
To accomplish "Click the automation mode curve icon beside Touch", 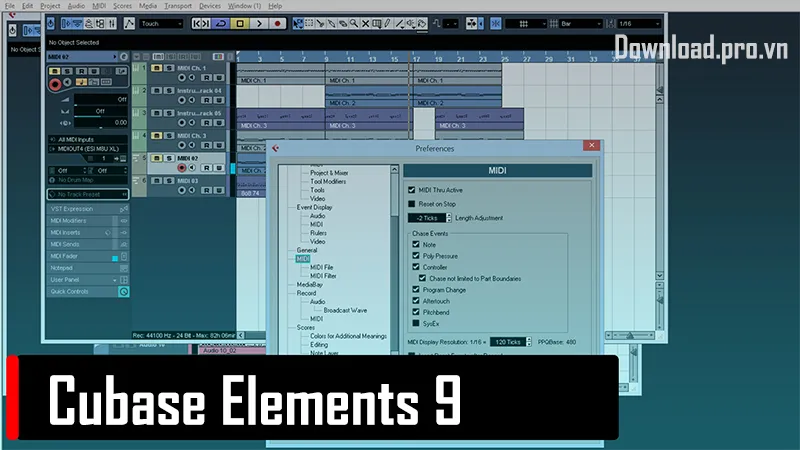I will 129,23.
